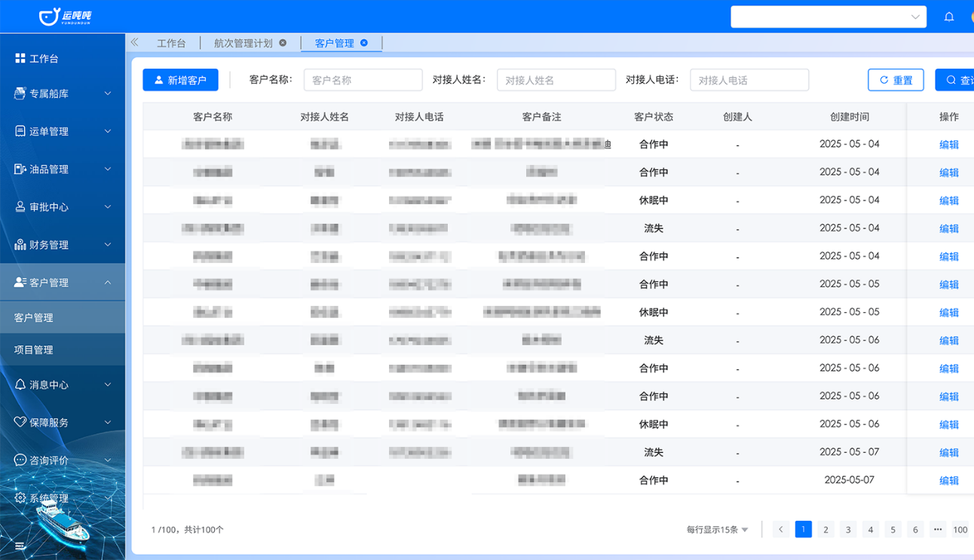Select the 保障服务 heart icon
The height and width of the screenshot is (560, 974).
coord(21,422)
